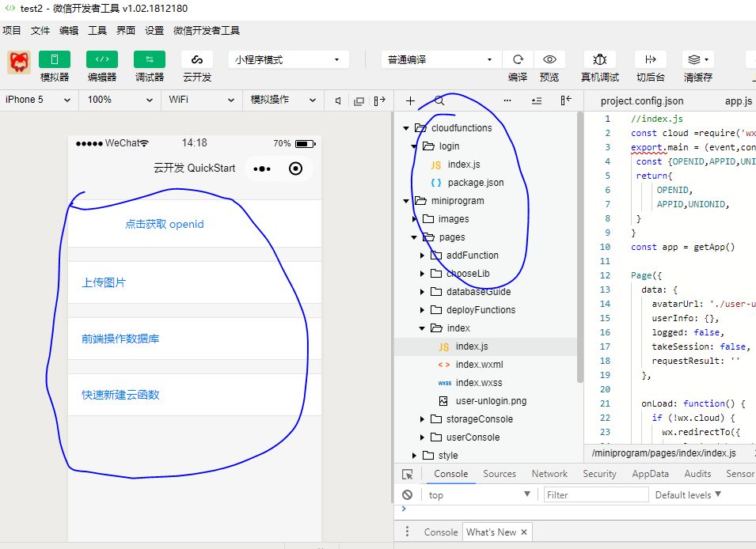Open the WiFi network dropdown
The height and width of the screenshot is (549, 756).
(x=201, y=100)
